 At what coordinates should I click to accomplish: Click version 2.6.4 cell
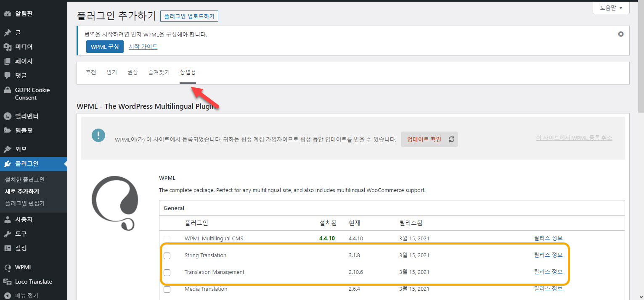coord(354,289)
